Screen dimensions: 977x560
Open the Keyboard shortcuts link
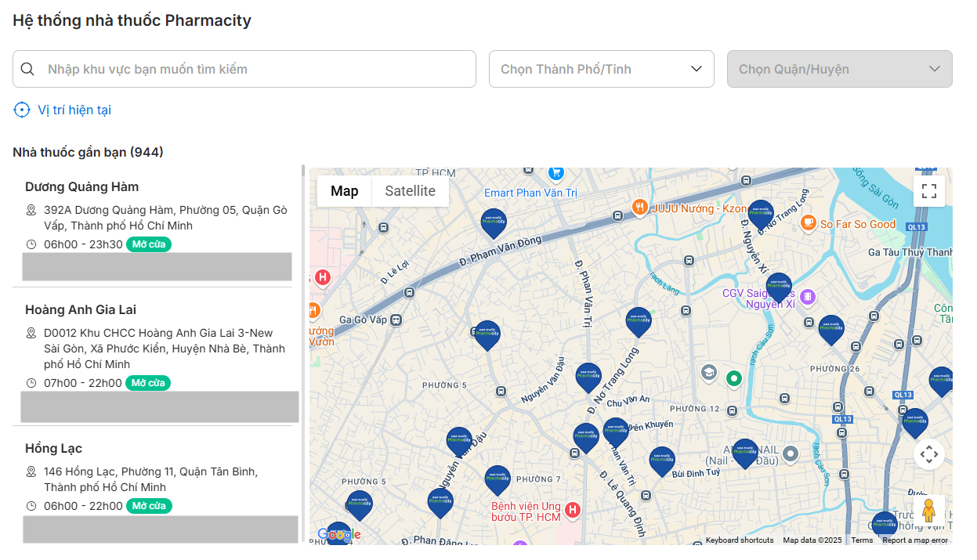click(739, 540)
